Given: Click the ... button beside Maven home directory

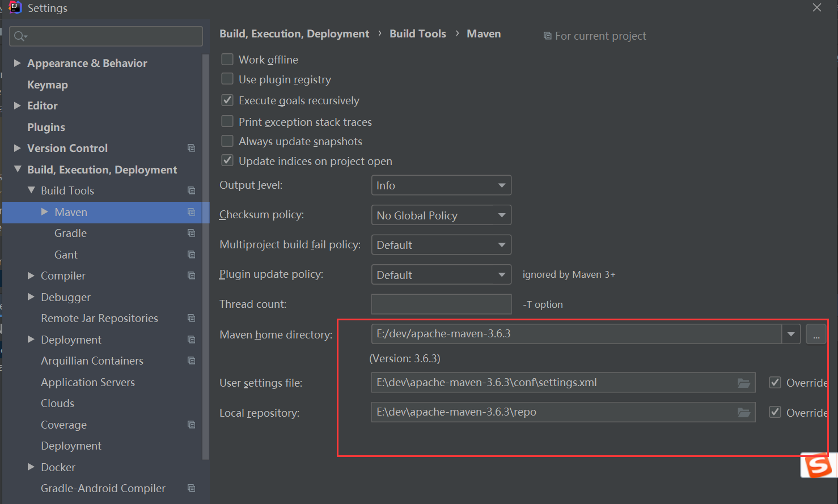Looking at the screenshot, I should (816, 334).
